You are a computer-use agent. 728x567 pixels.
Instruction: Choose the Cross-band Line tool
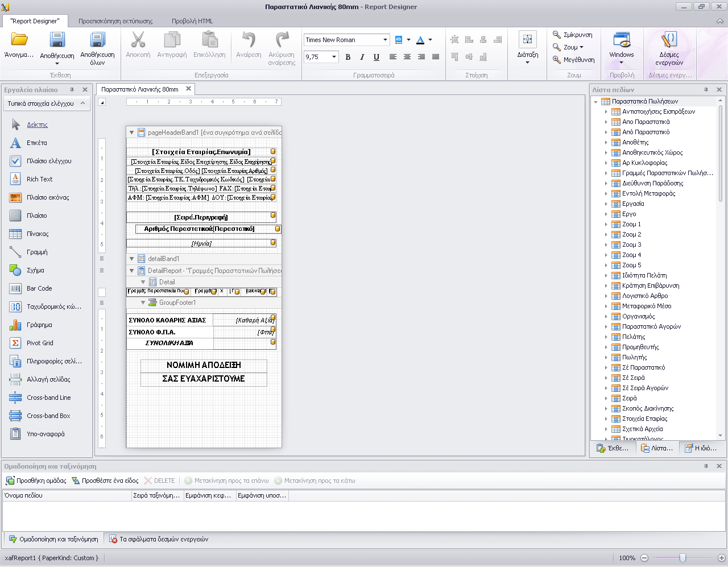(48, 398)
